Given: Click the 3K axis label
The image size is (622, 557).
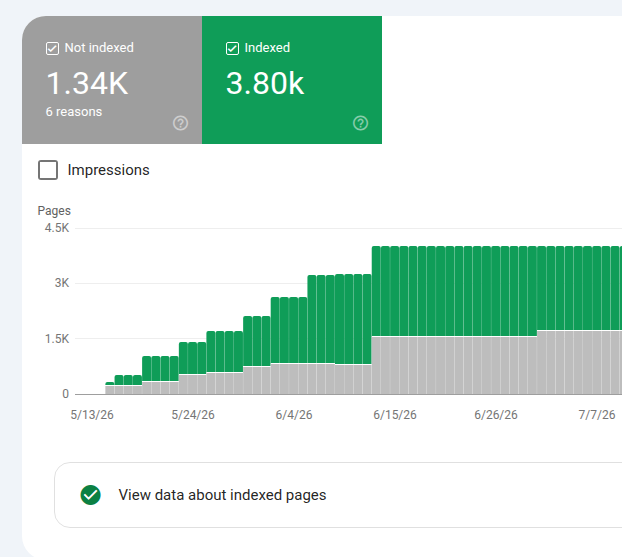Looking at the screenshot, I should pos(61,283).
